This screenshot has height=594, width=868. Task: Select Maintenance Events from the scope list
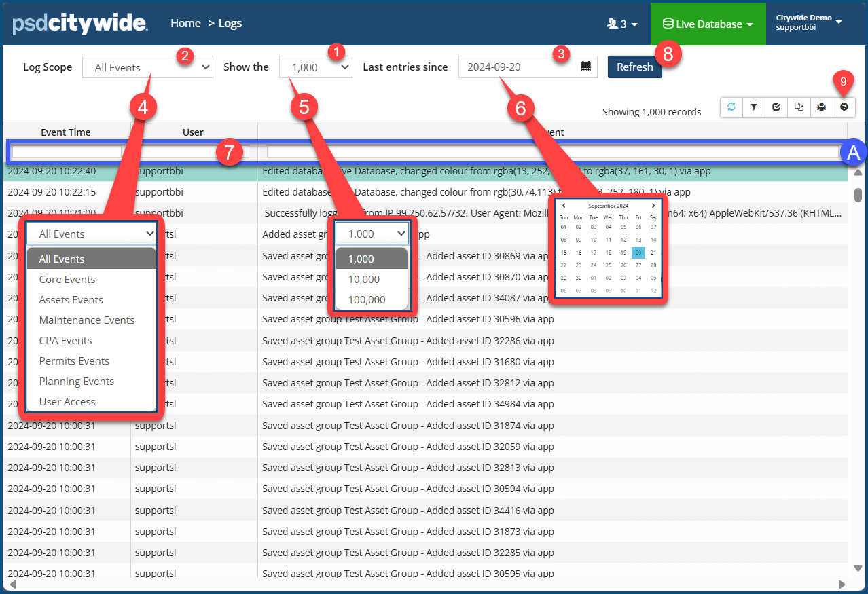87,320
